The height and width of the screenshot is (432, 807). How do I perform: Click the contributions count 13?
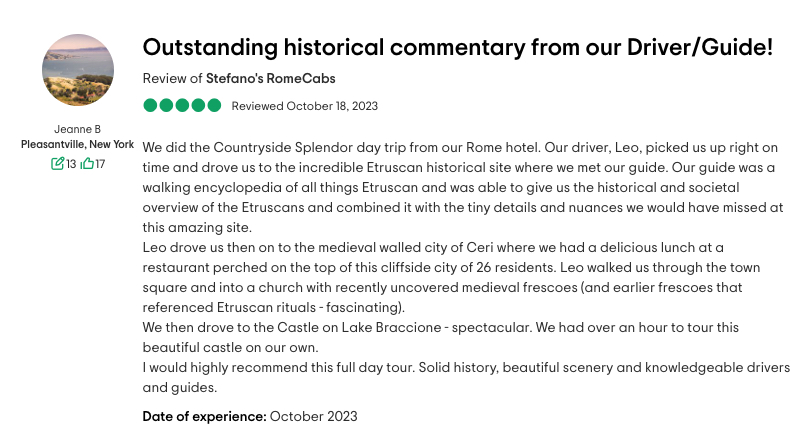[71, 163]
